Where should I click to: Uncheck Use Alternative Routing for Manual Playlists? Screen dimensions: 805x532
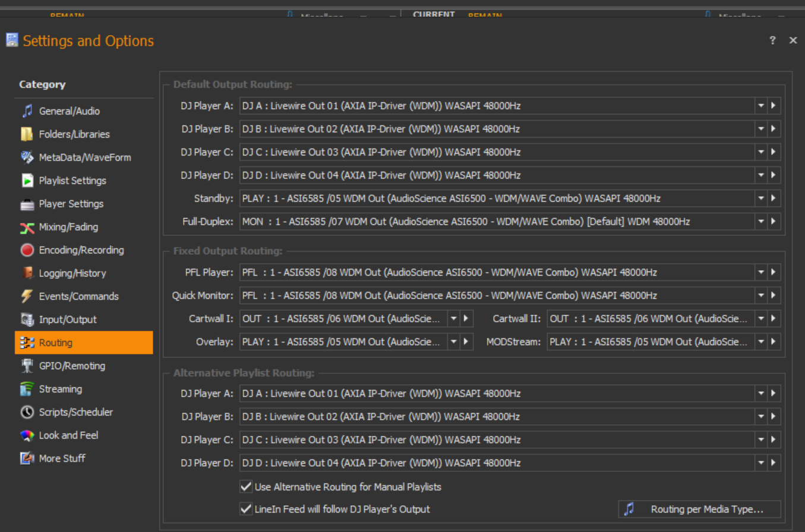[x=246, y=487]
